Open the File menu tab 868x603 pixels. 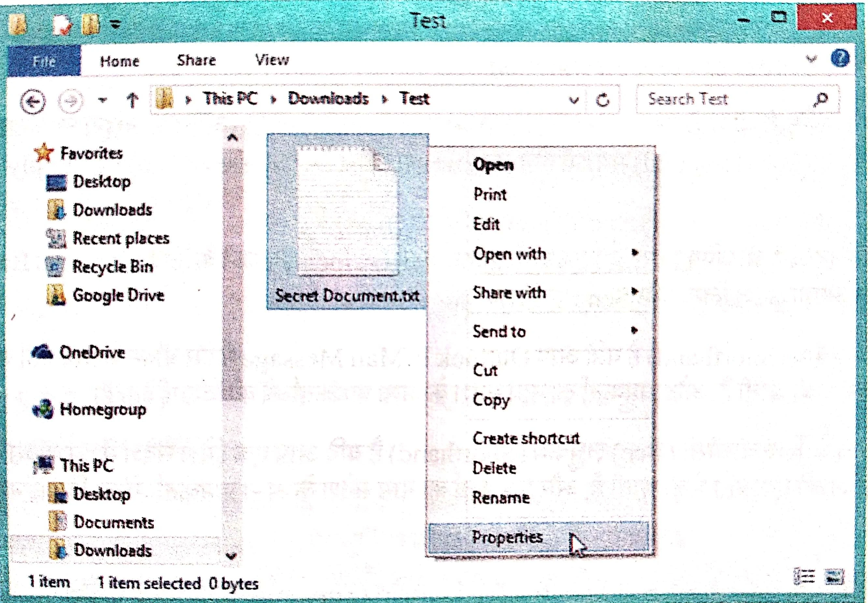[x=44, y=61]
